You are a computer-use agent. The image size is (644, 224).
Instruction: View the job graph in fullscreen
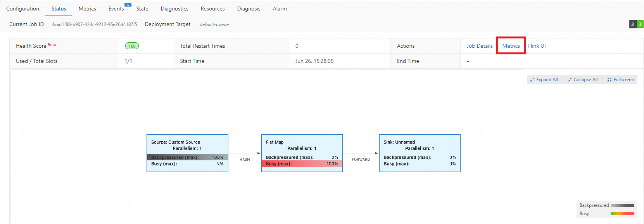pos(620,80)
